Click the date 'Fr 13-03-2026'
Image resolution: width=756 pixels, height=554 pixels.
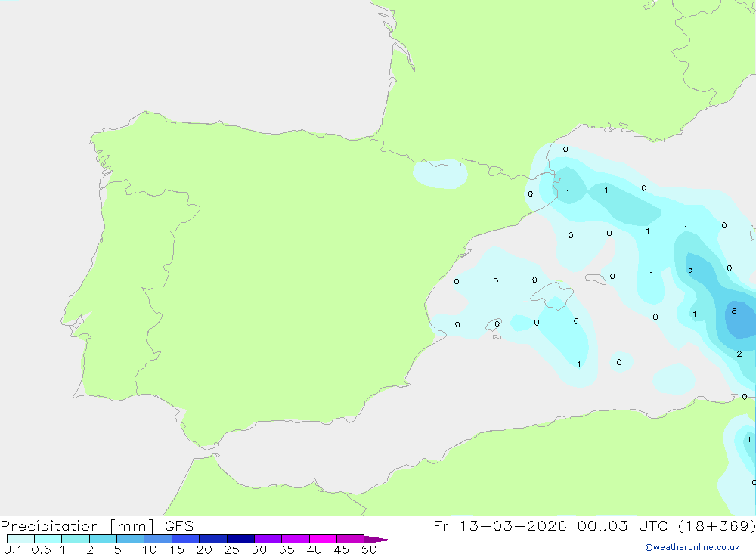[500, 525]
